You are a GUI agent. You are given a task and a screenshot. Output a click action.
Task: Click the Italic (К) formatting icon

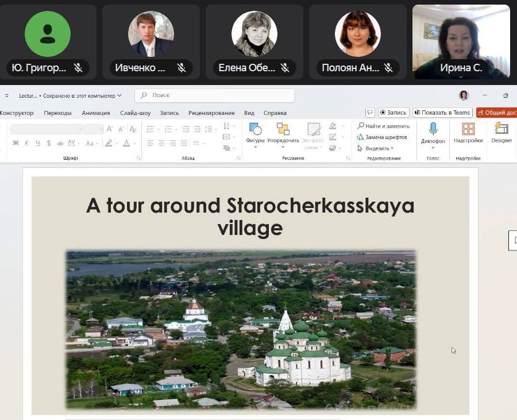[x=26, y=143]
